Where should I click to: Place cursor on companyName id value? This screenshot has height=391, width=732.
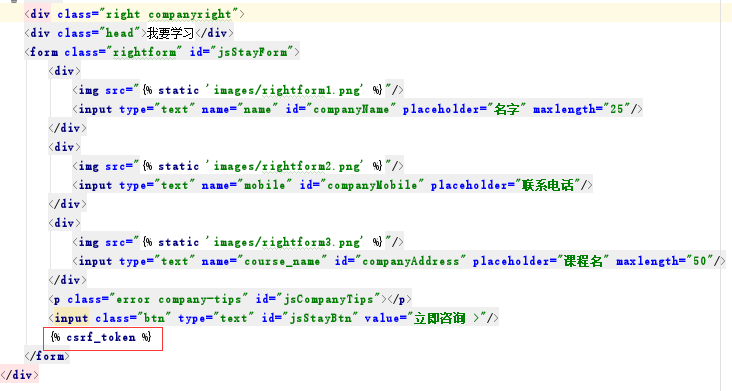351,109
